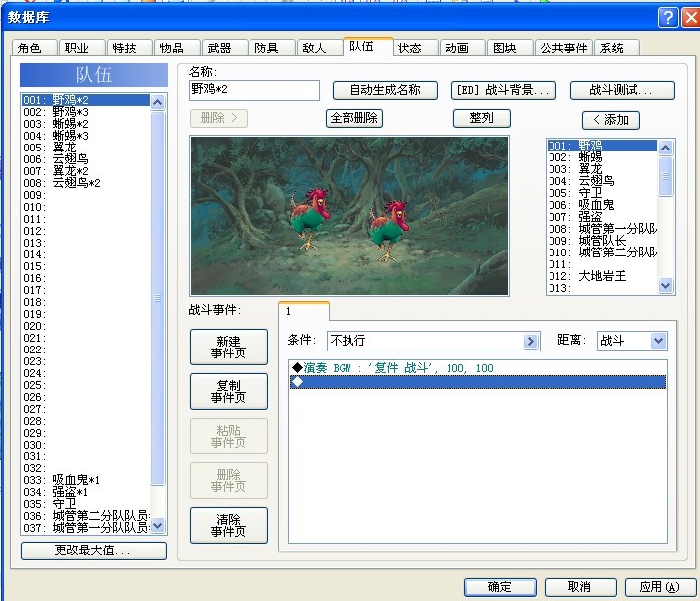Click the 应用(A) button

pyautogui.click(x=659, y=587)
